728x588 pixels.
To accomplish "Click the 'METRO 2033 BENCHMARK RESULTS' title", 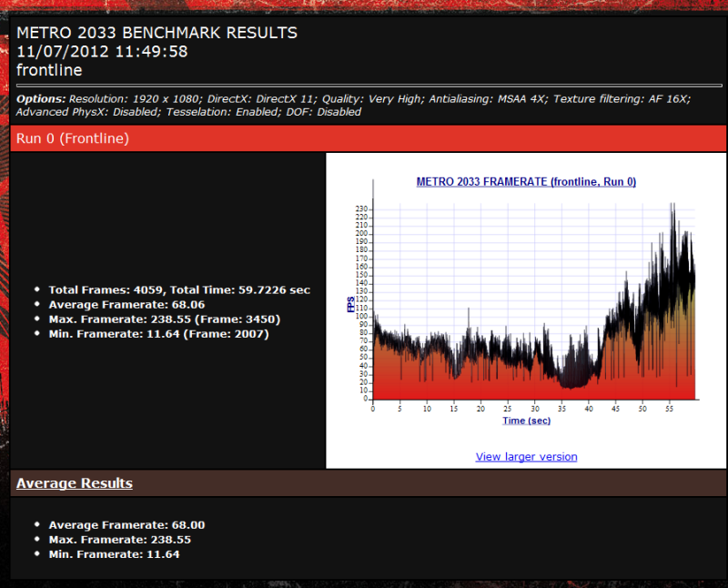I will 157,33.
